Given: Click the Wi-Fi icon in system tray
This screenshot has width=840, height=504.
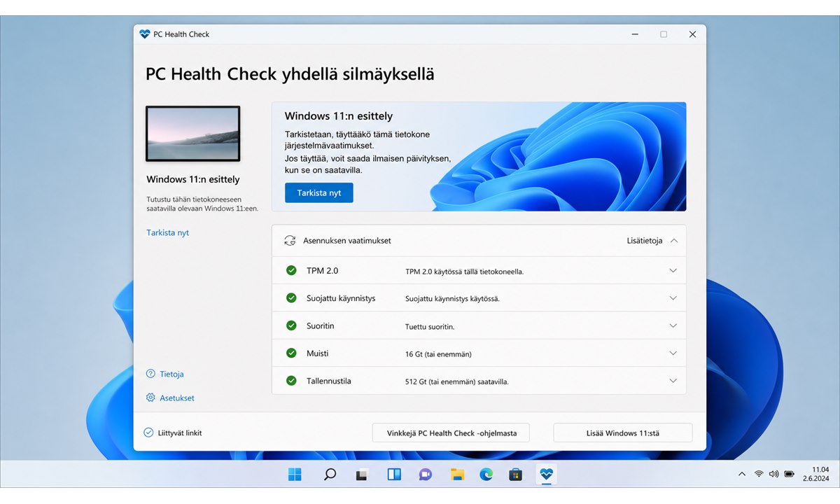Looking at the screenshot, I should coord(759,474).
